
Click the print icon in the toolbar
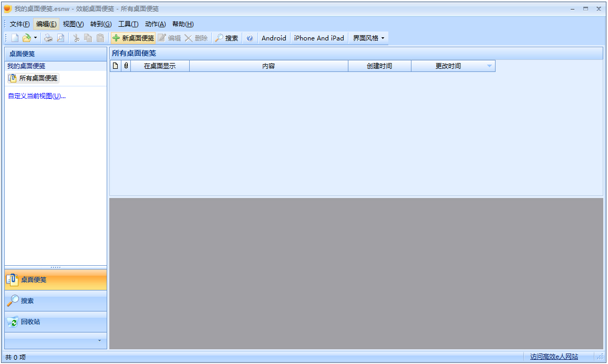(48, 37)
